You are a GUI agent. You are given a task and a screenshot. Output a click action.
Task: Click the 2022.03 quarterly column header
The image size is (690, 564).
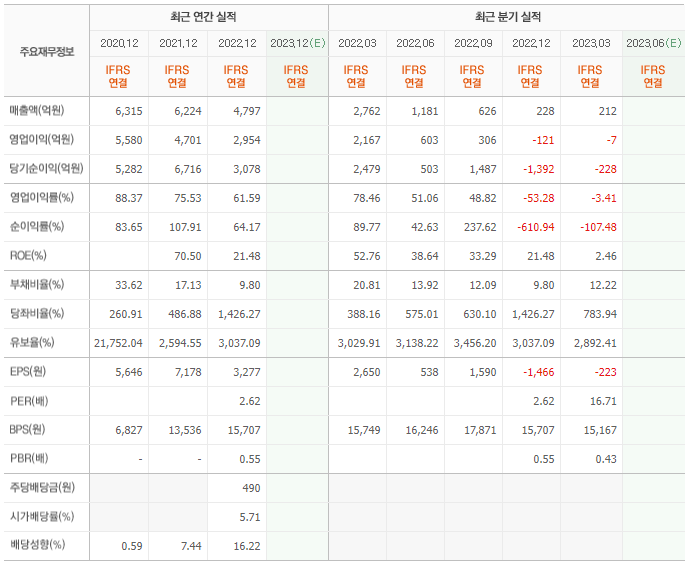tap(357, 43)
